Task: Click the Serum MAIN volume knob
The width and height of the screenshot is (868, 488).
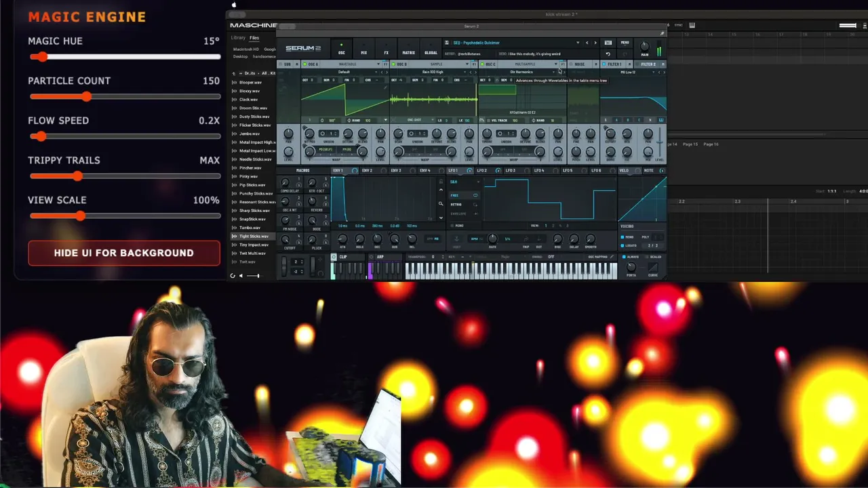Action: [645, 46]
